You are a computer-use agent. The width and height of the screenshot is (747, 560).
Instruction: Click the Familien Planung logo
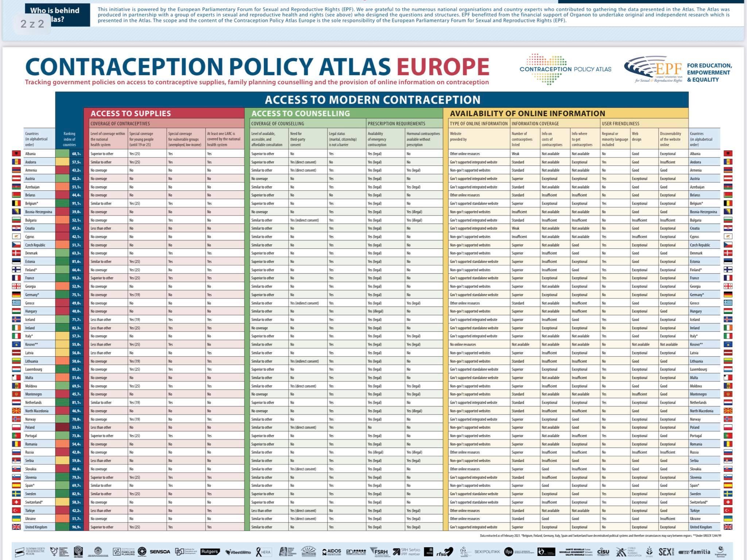[124, 552]
